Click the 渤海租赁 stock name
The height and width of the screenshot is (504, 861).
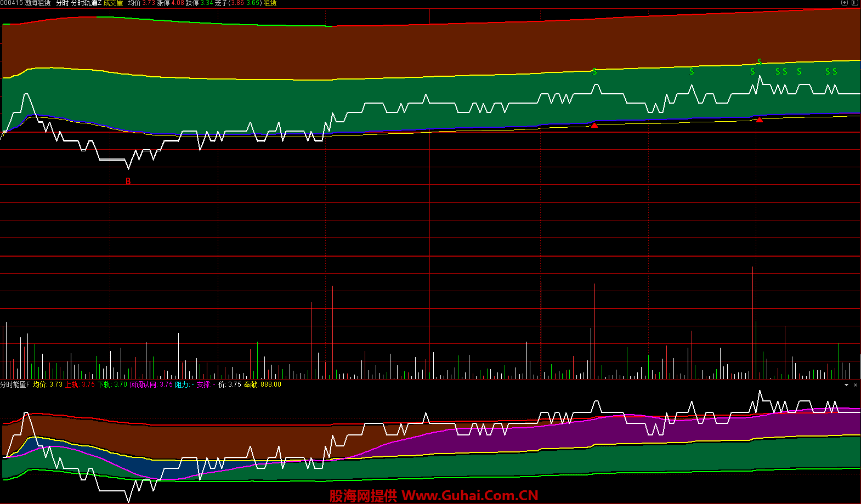(x=38, y=3)
